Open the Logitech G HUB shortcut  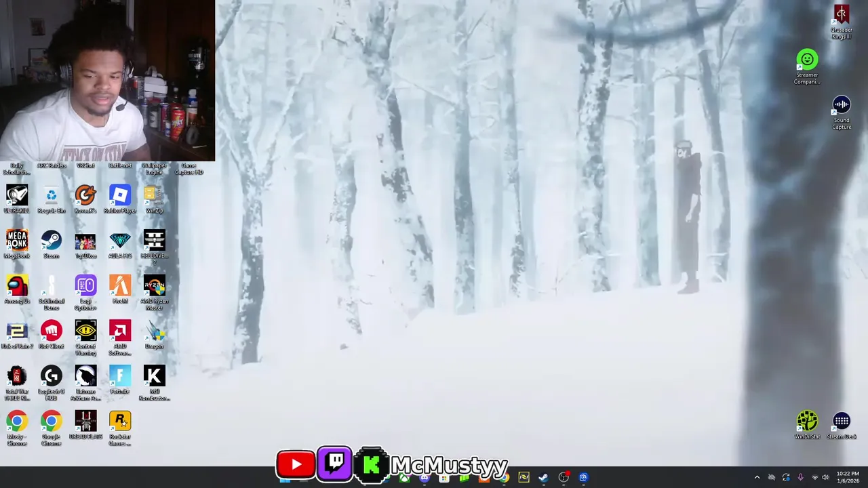(52, 384)
